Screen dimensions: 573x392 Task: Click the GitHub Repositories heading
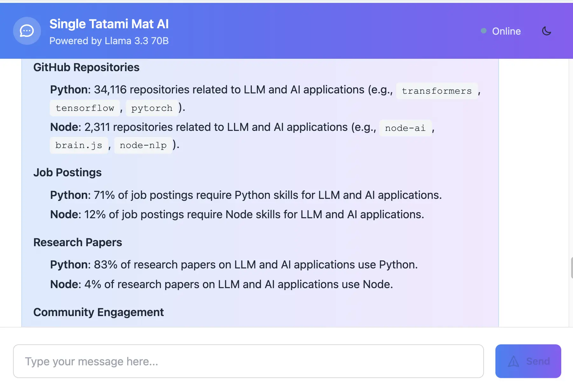86,67
